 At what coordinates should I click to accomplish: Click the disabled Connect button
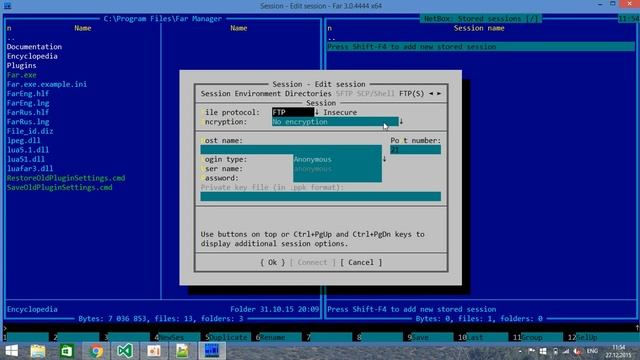tap(312, 262)
